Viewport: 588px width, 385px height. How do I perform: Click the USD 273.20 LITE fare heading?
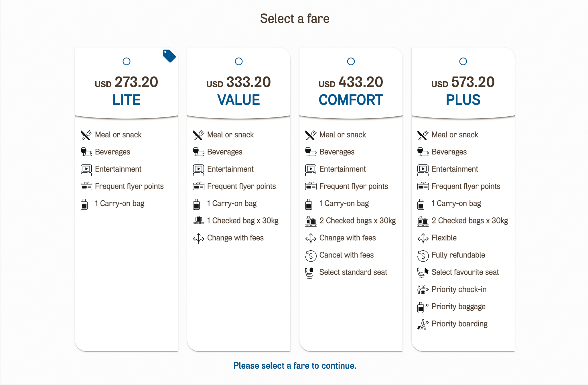click(127, 82)
